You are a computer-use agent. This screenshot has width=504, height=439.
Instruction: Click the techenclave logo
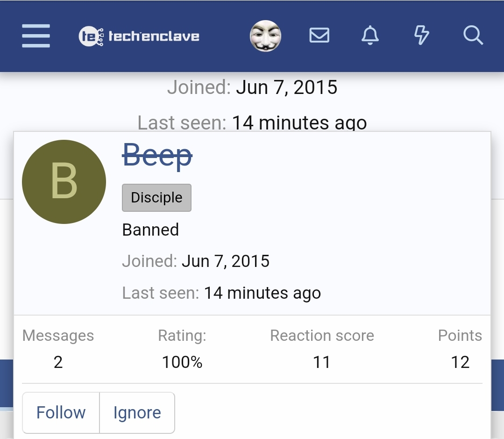pos(139,36)
